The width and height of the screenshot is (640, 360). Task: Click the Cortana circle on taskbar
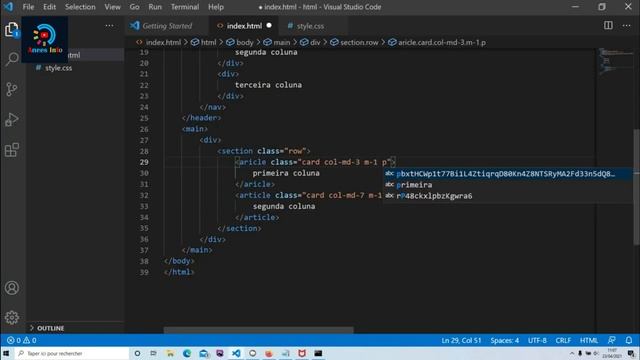pos(137,353)
